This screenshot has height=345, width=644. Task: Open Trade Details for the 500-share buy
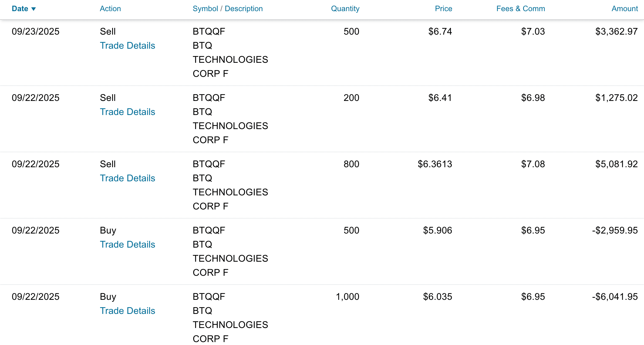127,244
